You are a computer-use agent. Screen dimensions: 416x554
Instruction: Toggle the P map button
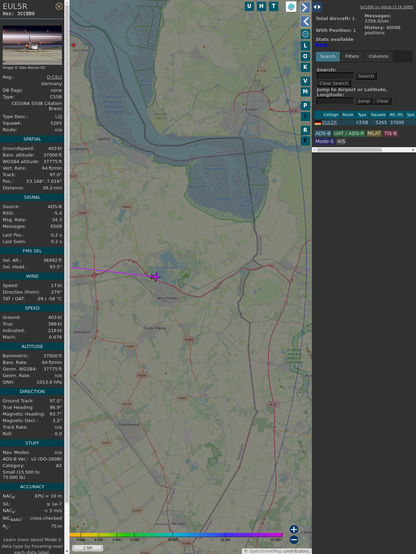tap(305, 105)
